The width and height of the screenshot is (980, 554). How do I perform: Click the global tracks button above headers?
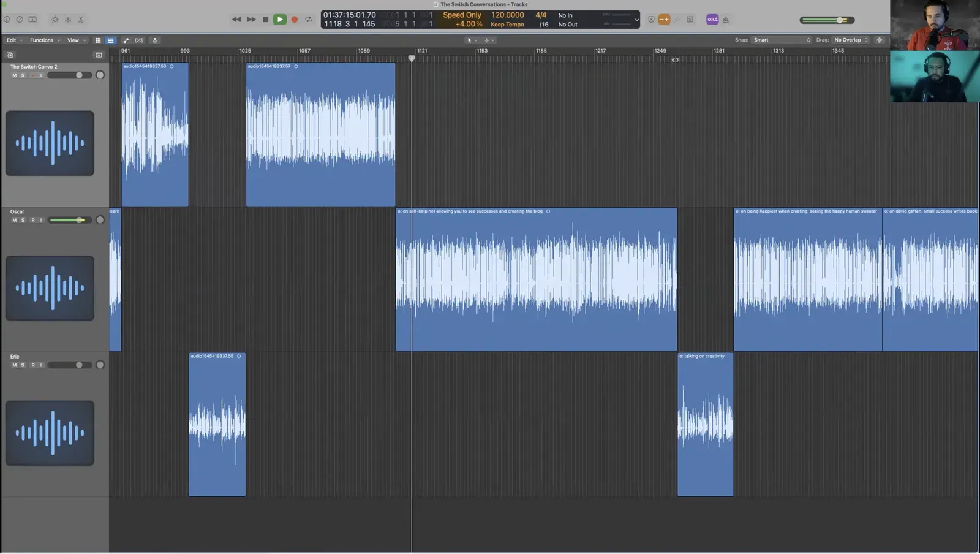99,55
